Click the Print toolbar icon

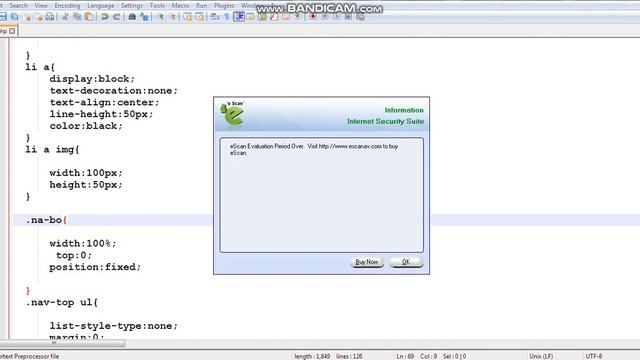50,17
